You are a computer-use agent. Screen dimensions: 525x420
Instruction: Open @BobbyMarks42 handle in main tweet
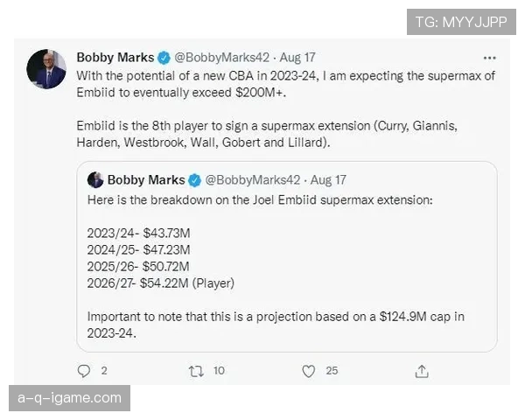point(218,58)
